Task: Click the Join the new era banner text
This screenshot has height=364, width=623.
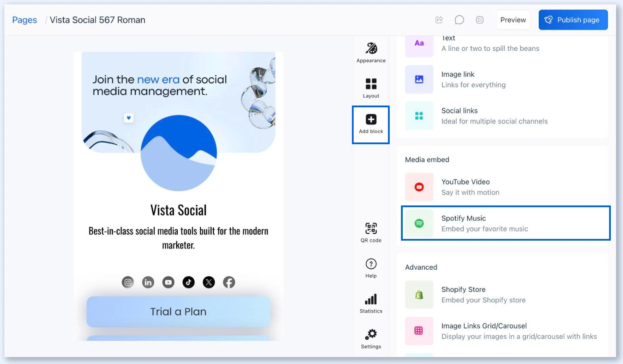Action: tap(160, 86)
